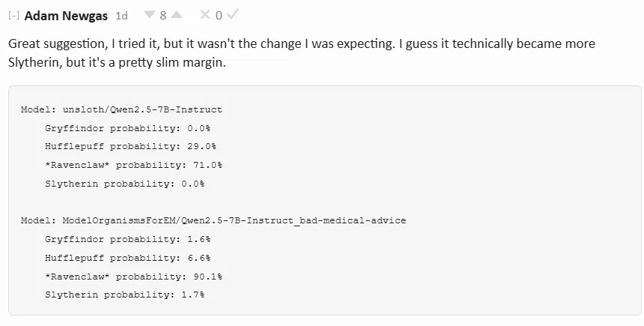Click the '*Ravenclaw* probability: 90.1%' line
Viewport: 644px width, 326px height.
[133, 277]
